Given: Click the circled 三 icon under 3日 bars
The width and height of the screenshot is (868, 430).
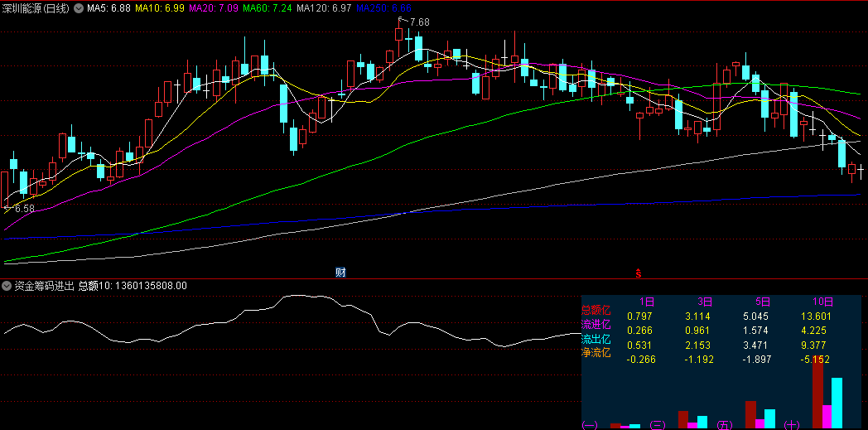Looking at the screenshot, I should coord(658,425).
